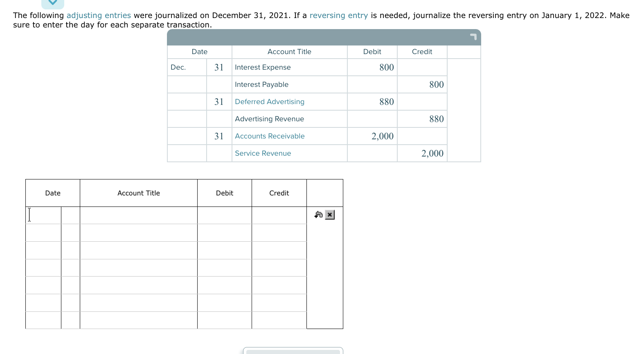The height and width of the screenshot is (354, 644).
Task: Click the Accounts Receivable account link
Action: [x=270, y=136]
